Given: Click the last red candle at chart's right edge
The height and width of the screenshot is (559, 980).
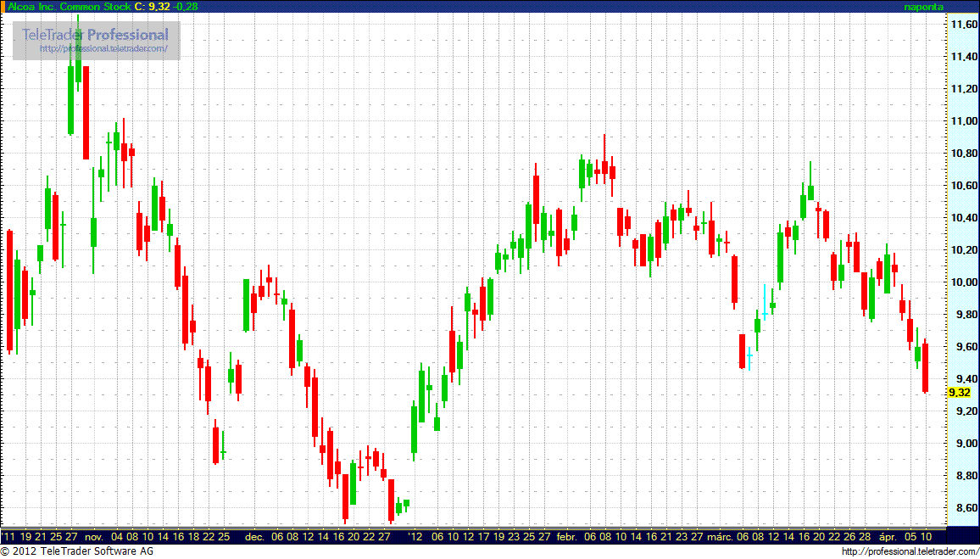Looking at the screenshot, I should pos(926,367).
